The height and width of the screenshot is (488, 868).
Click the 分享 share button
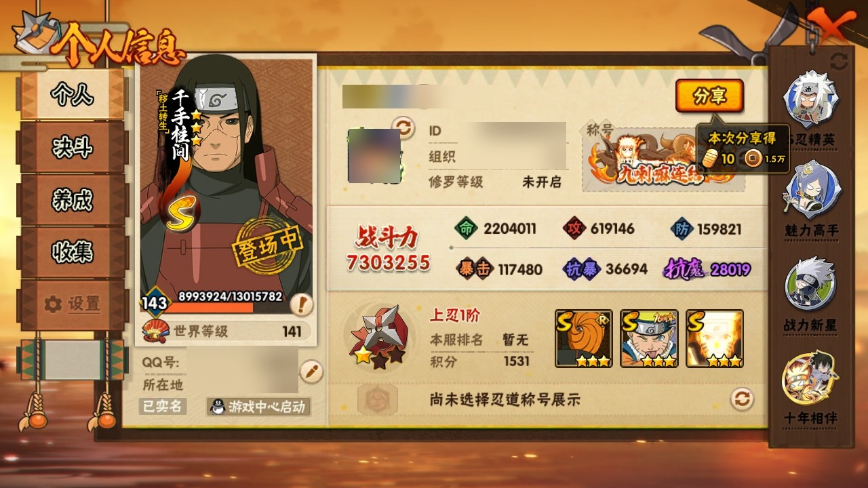[709, 96]
